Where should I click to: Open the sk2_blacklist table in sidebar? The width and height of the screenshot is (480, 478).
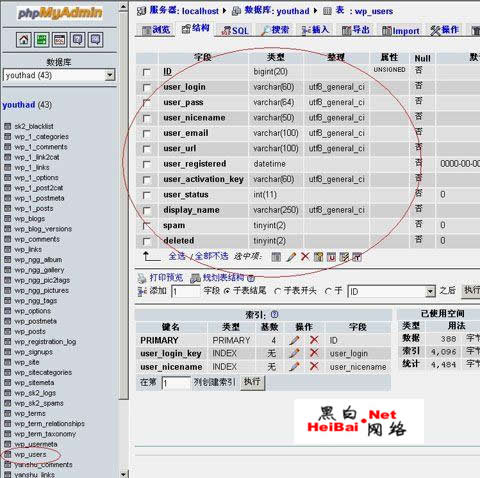tap(34, 126)
